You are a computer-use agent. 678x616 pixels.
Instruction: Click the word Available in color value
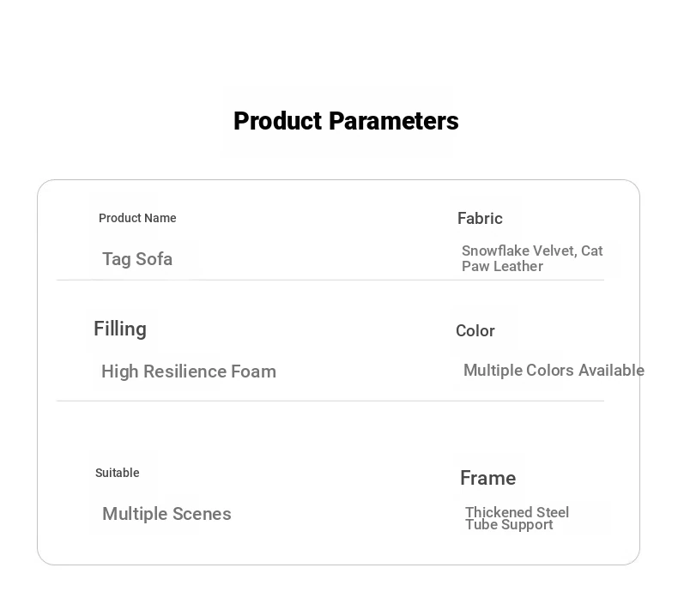pos(611,371)
